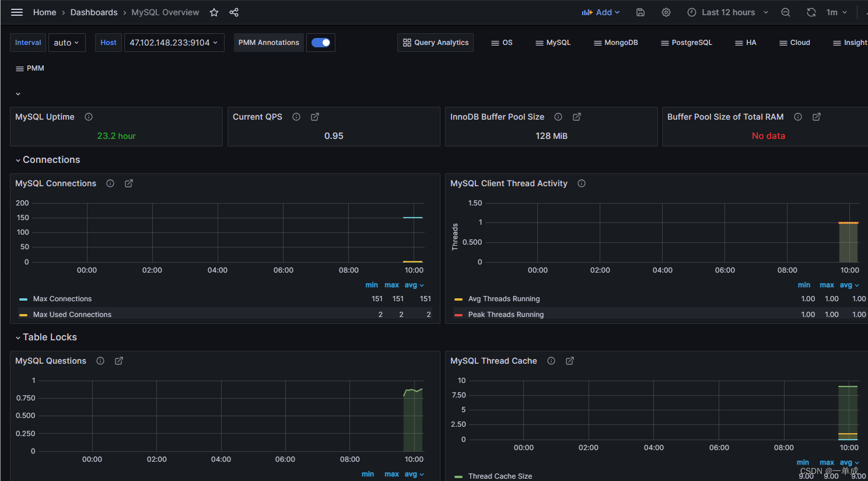Toggle Peak Threads Running series in legend
868x481 pixels.
pyautogui.click(x=506, y=315)
